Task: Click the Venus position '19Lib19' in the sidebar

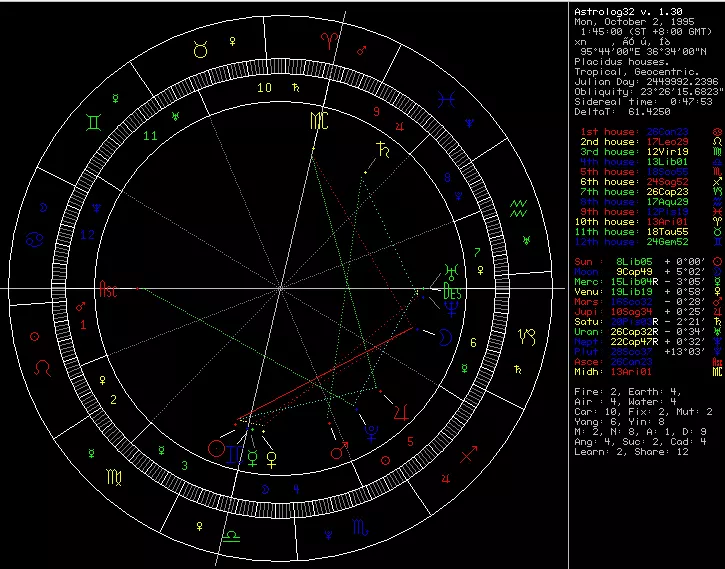Action: [632, 292]
